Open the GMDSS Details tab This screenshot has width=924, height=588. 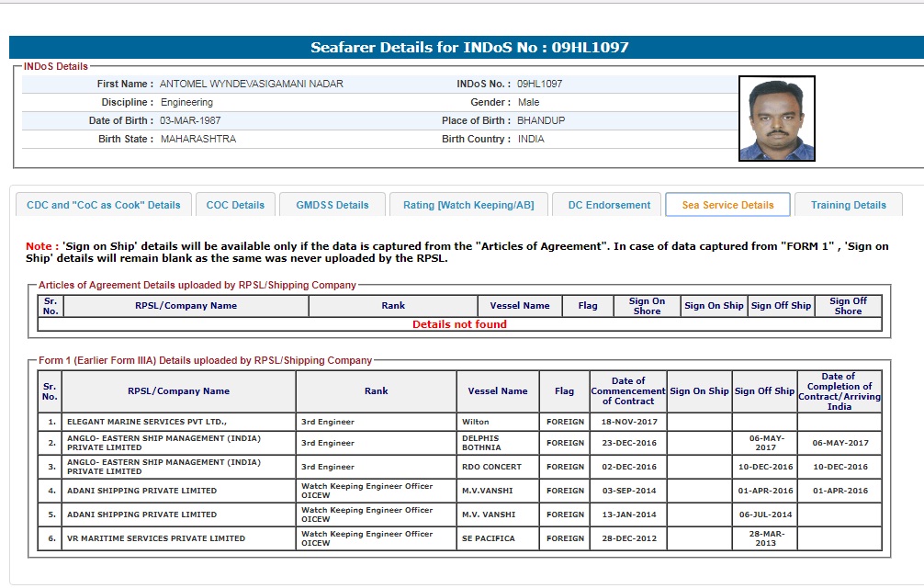pos(332,205)
